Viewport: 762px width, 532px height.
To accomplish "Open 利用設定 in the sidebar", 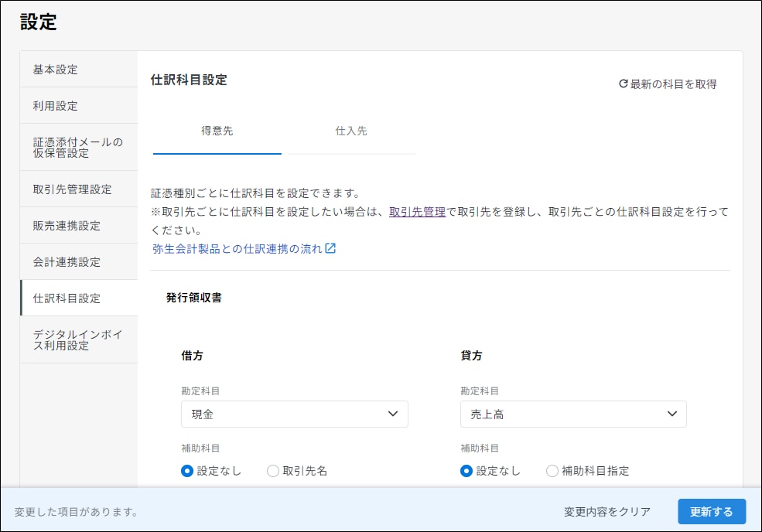I will tap(79, 105).
